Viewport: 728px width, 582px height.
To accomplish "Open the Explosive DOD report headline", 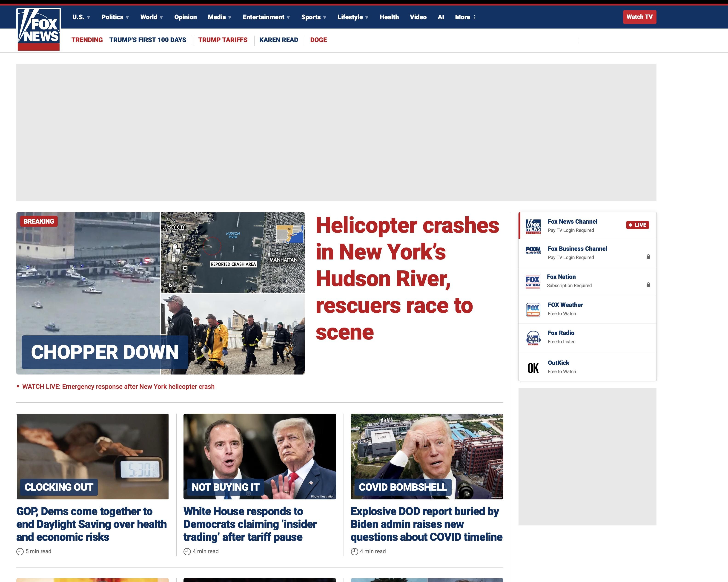I will (x=427, y=524).
